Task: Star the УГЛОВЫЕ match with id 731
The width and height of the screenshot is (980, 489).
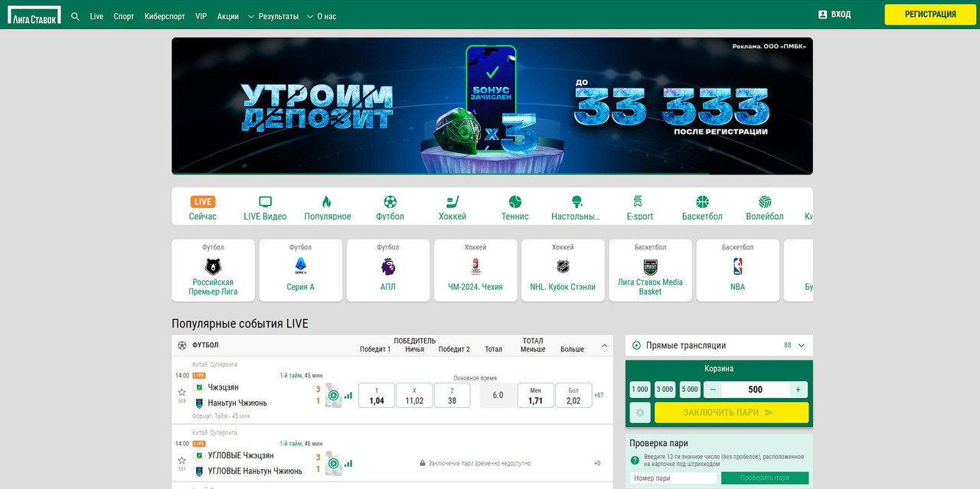Action: pyautogui.click(x=181, y=460)
